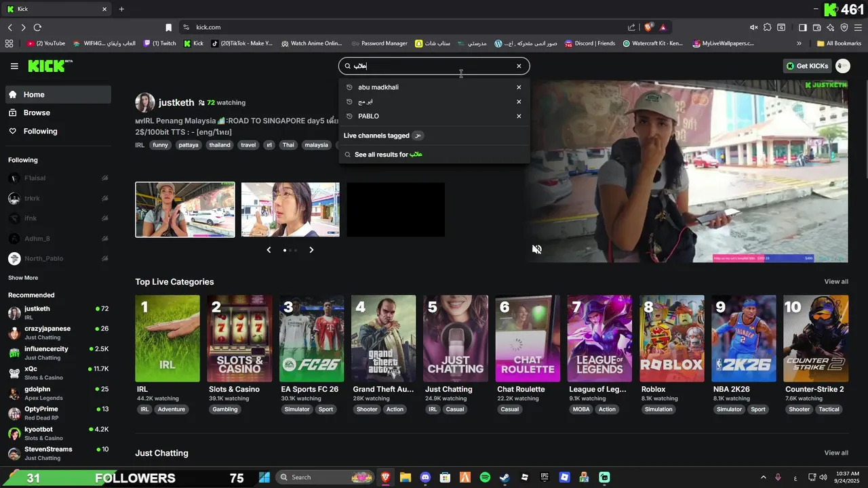The width and height of the screenshot is (868, 488).
Task: Open Spotify from the taskbar
Action: click(485, 477)
